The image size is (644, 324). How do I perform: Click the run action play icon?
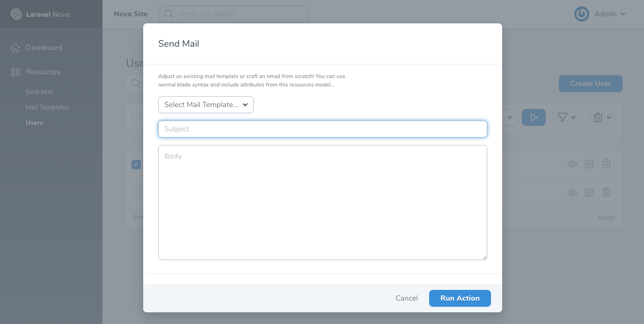[534, 117]
